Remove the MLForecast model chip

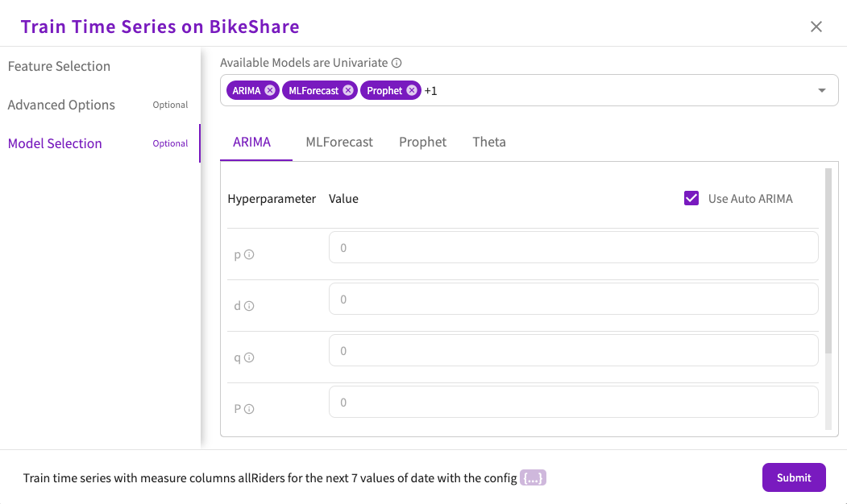(348, 90)
